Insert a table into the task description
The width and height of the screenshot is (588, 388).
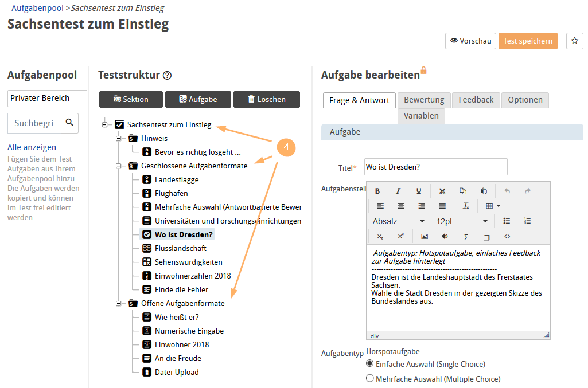pyautogui.click(x=490, y=206)
